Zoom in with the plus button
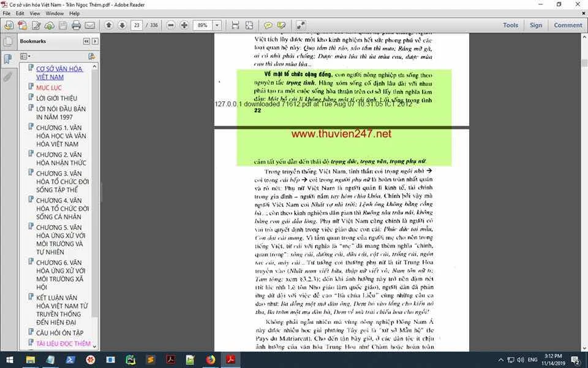Viewport: 588px width, 368px height. pos(184,25)
